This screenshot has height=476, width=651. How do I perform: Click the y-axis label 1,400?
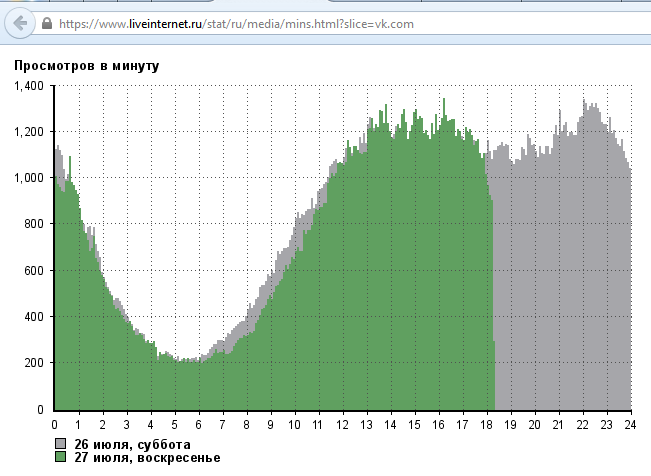pos(29,86)
